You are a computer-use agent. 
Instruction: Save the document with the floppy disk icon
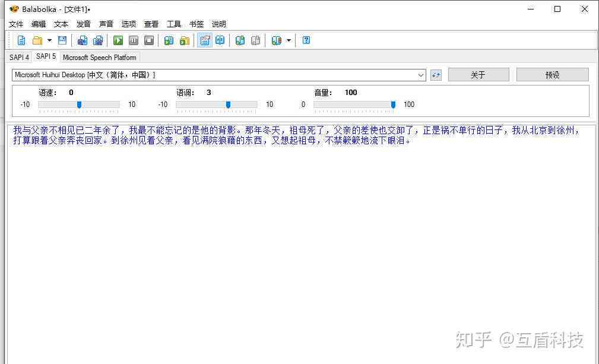[x=62, y=40]
